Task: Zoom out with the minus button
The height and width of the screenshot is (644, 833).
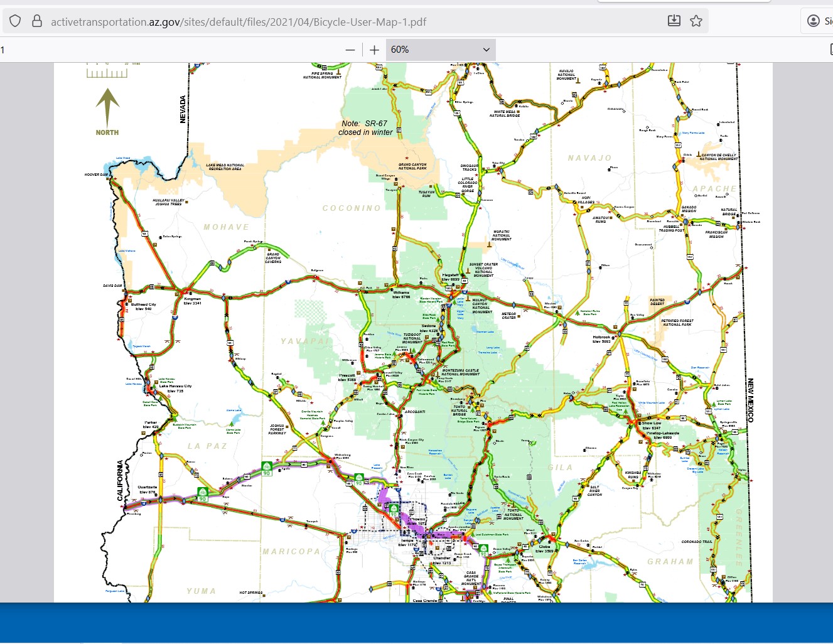Action: 350,50
